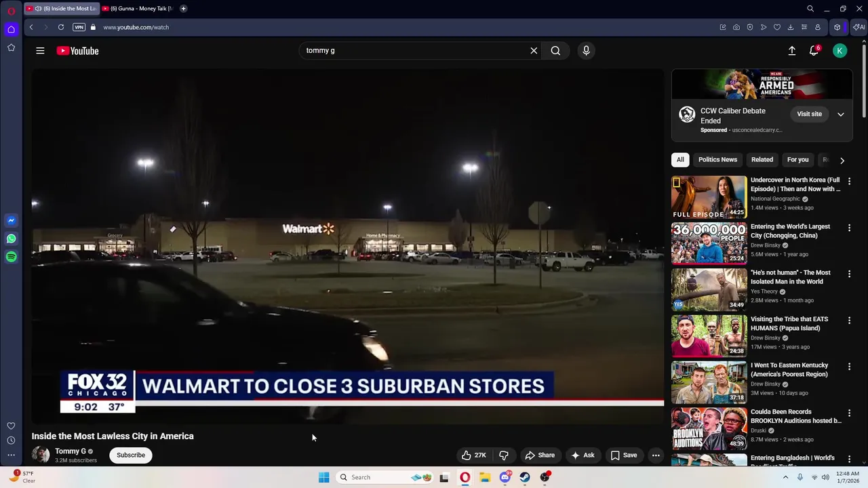Select the For you chip
This screenshot has height=488, width=868.
pos(798,160)
